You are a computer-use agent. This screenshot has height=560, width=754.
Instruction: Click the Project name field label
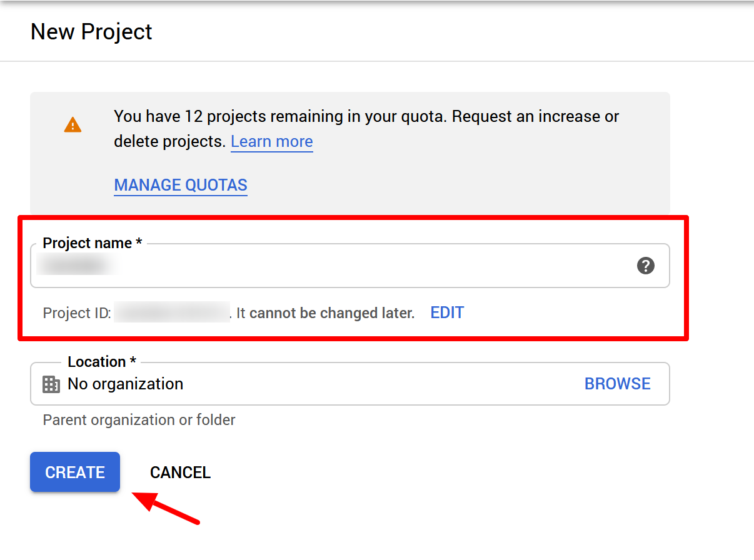tap(92, 243)
